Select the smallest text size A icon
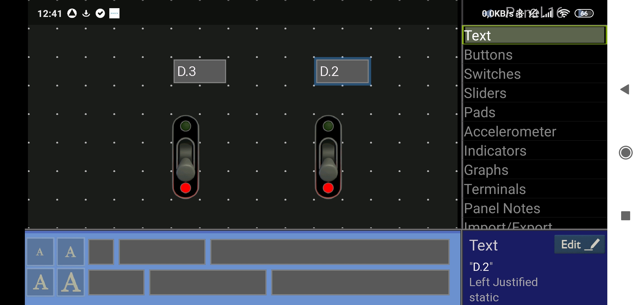This screenshot has height=305, width=644. tap(40, 252)
